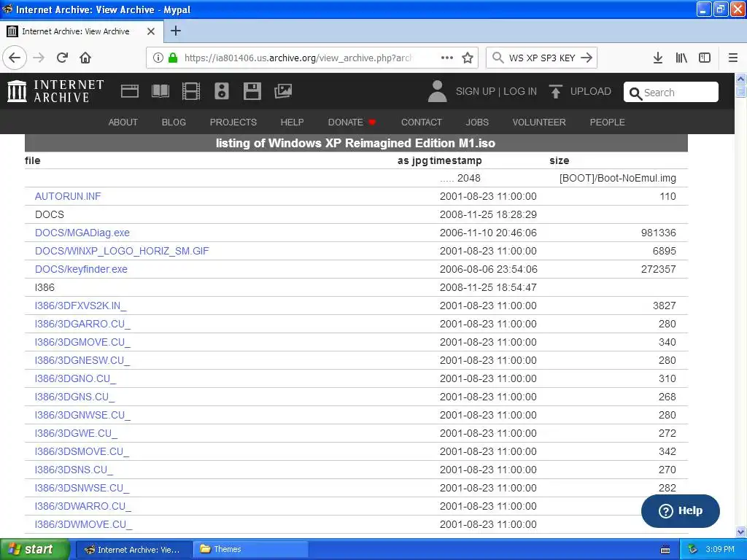
Task: Go back to the previous page
Action: [15, 58]
